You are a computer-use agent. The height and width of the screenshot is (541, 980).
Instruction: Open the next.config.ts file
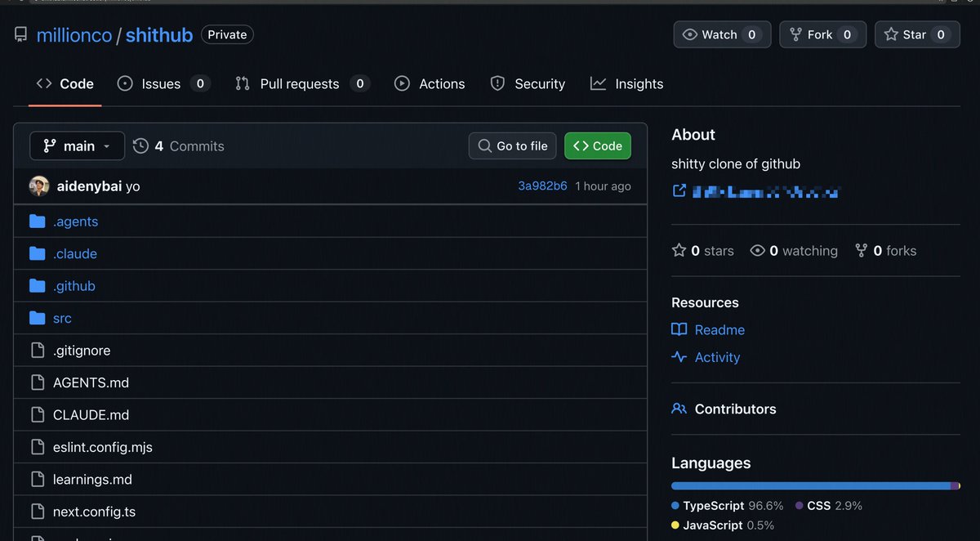94,512
